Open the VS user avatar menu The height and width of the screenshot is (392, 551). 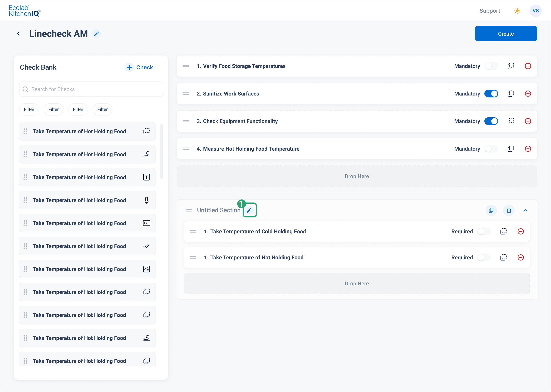click(536, 11)
